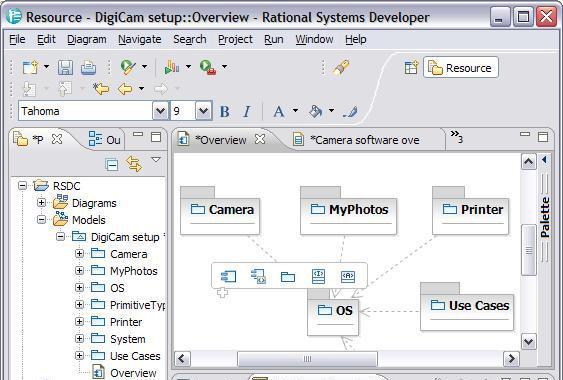Click the Print toolbar icon

88,67
